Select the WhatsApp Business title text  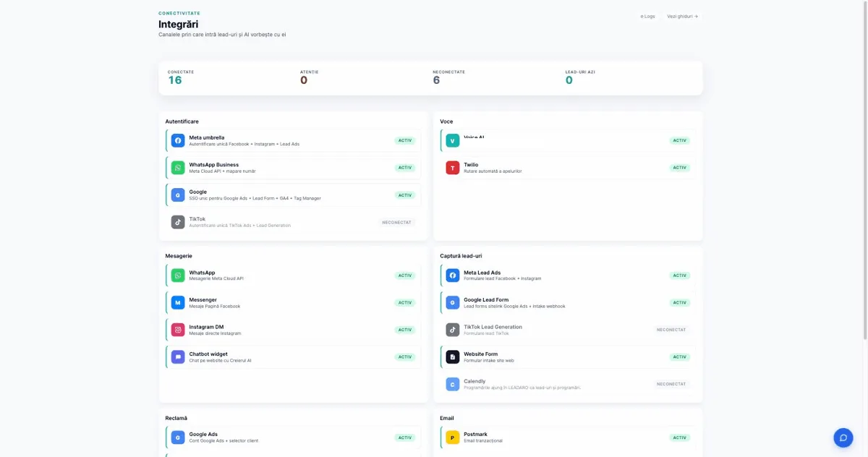coord(214,165)
